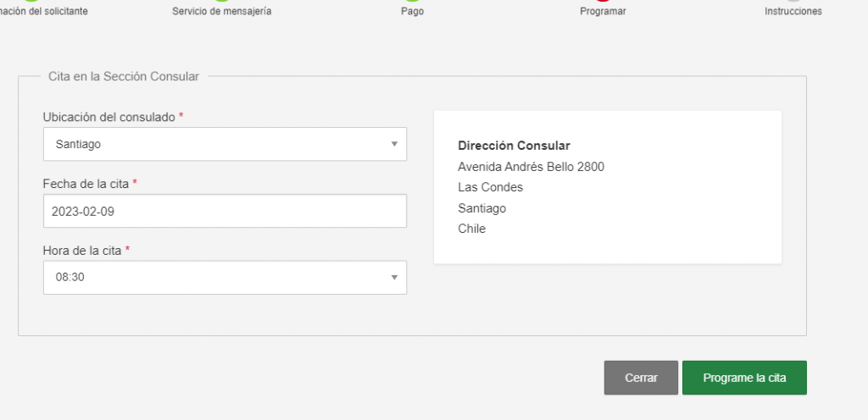This screenshot has width=868, height=420.
Task: Click the Chile line in the address card
Action: tap(471, 229)
